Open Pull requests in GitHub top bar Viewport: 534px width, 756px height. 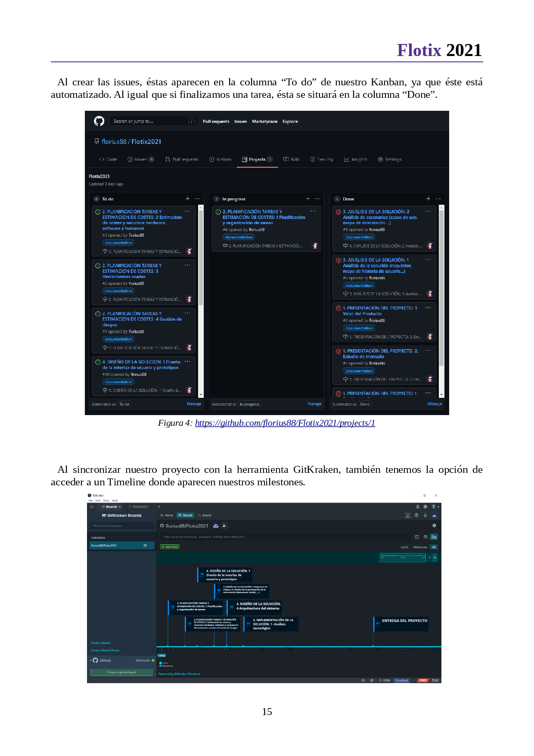[x=216, y=122]
